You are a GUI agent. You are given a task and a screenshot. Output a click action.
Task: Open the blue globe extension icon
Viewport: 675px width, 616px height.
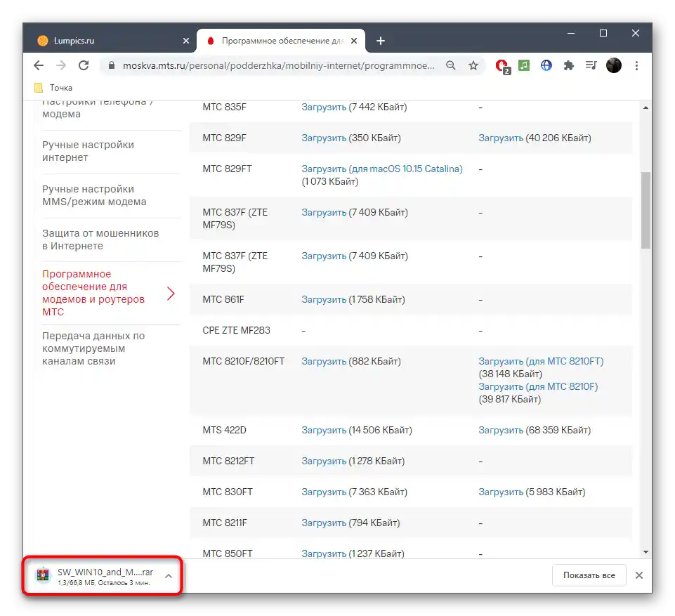pyautogui.click(x=546, y=65)
